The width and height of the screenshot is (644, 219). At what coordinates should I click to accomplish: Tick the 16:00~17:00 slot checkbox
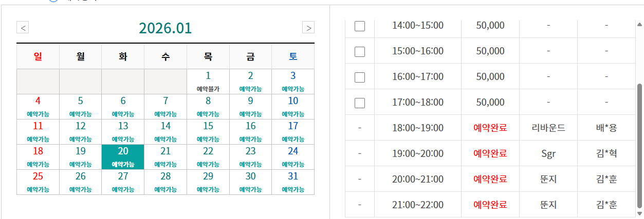click(360, 77)
